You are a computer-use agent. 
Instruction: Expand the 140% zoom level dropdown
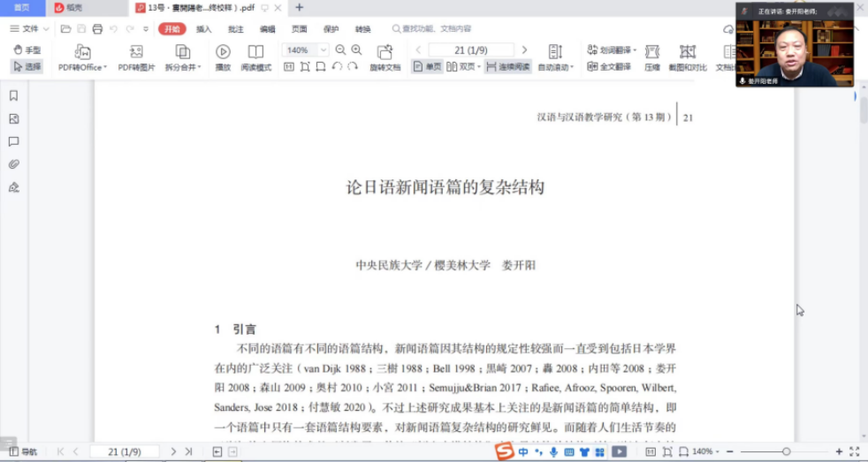coord(324,50)
